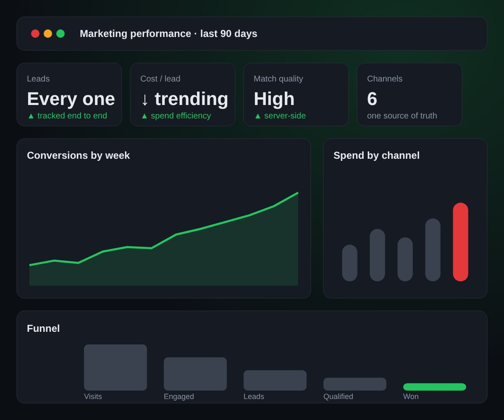Click the 'spend efficiency' indicator text
Image resolution: width=504 pixels, height=420 pixels.
coord(181,115)
